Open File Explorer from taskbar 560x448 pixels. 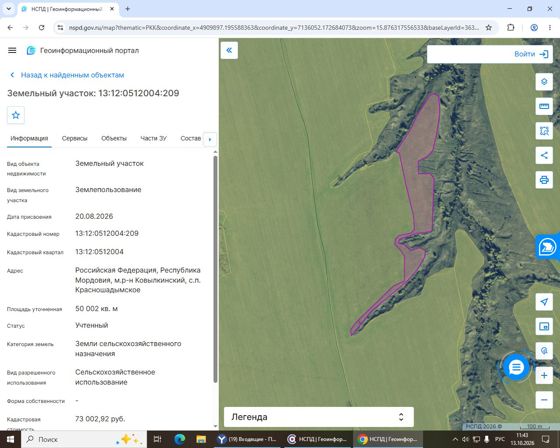[x=201, y=439]
